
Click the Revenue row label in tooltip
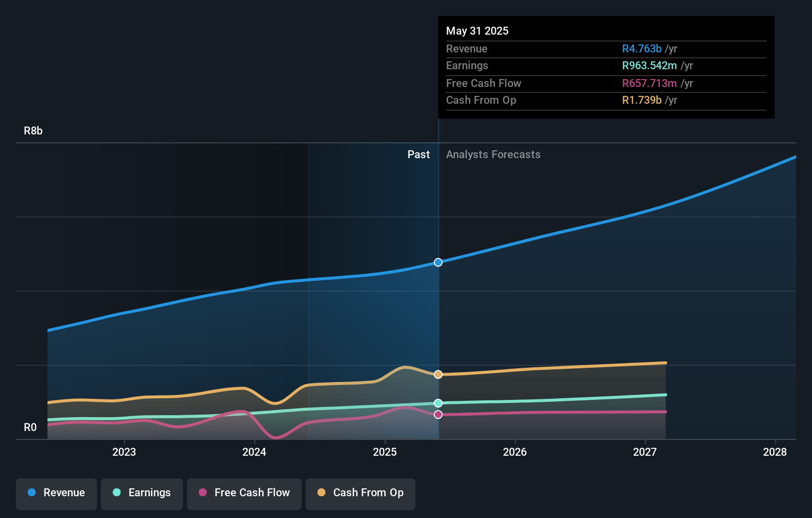click(x=467, y=48)
